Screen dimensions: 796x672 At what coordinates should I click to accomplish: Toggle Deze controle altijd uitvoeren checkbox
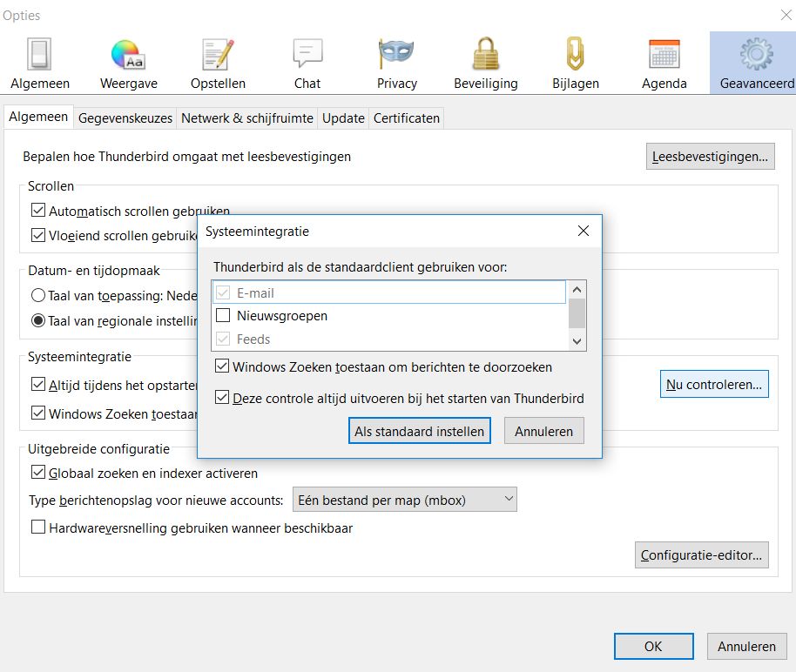pyautogui.click(x=223, y=399)
